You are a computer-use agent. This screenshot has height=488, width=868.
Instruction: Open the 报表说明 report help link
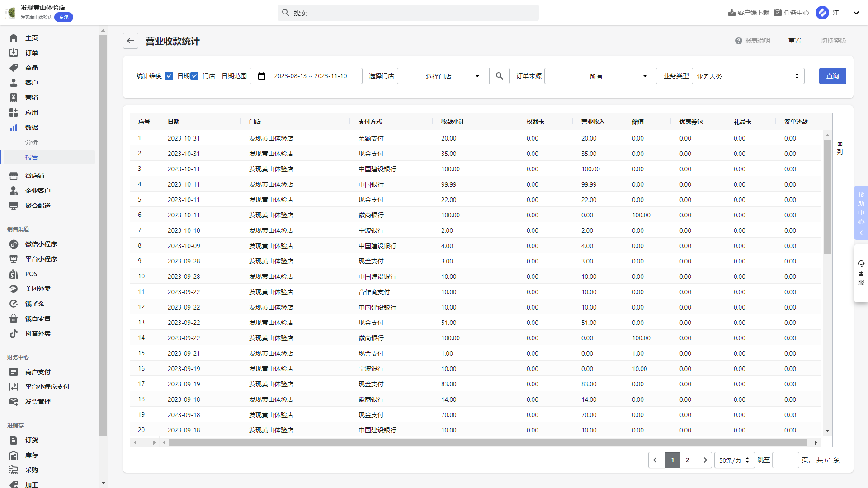[x=753, y=41]
